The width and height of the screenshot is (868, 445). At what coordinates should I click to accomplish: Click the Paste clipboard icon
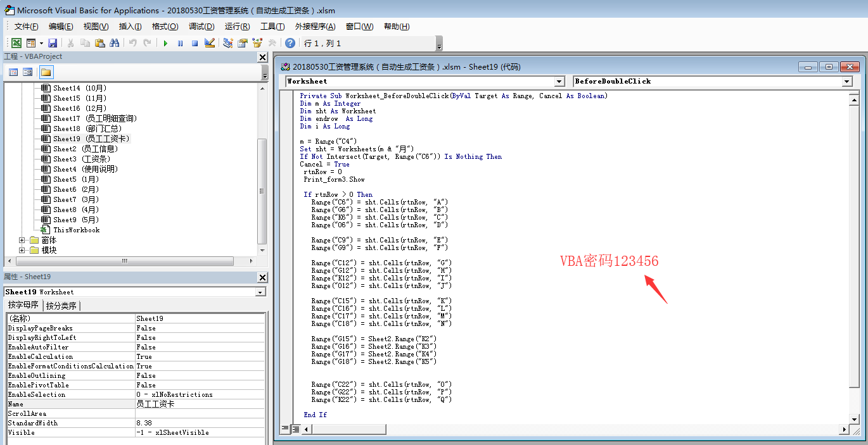(99, 43)
